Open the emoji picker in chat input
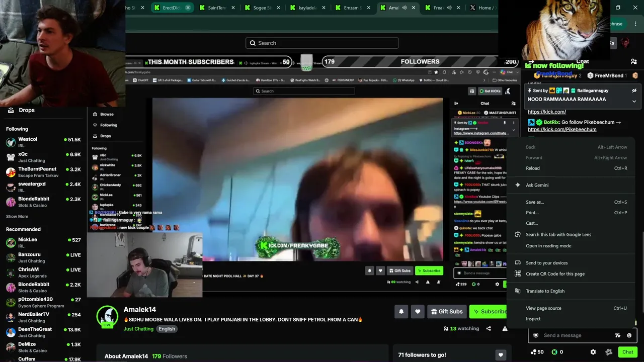644x362 pixels. tap(629, 335)
